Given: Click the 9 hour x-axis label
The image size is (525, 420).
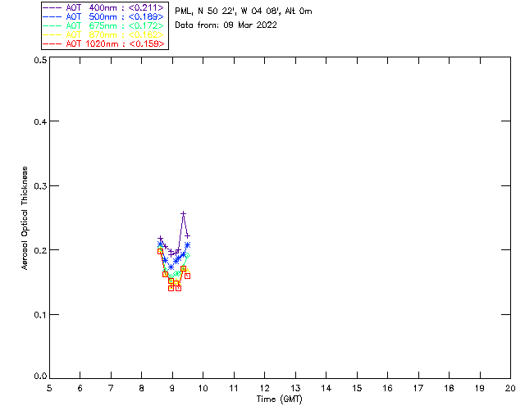Looking at the screenshot, I should tap(172, 388).
